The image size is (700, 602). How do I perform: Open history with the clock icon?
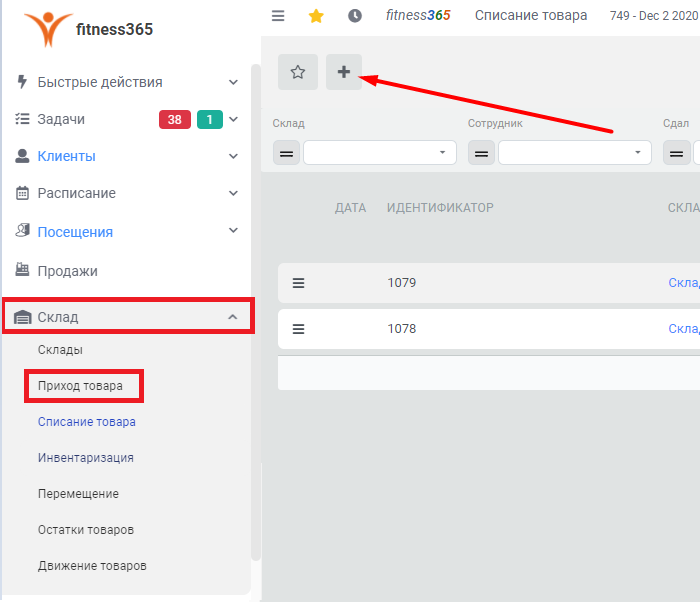(x=355, y=16)
